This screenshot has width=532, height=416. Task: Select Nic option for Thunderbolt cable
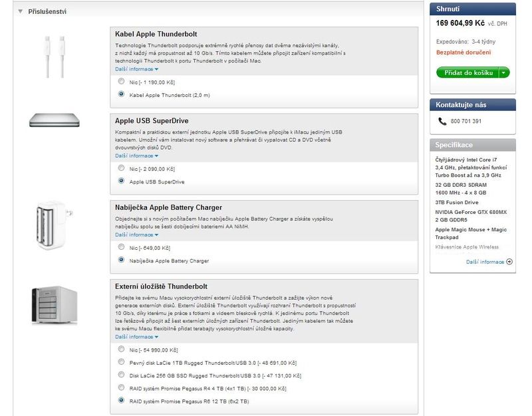click(121, 81)
